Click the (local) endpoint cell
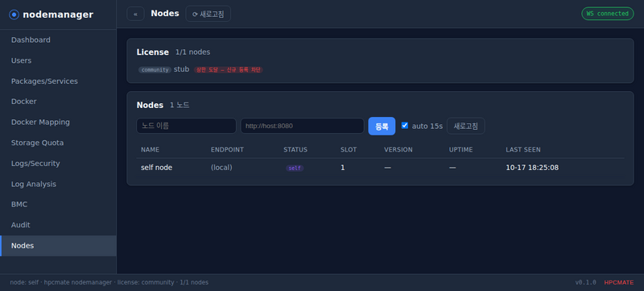644x291 pixels. coord(221,168)
